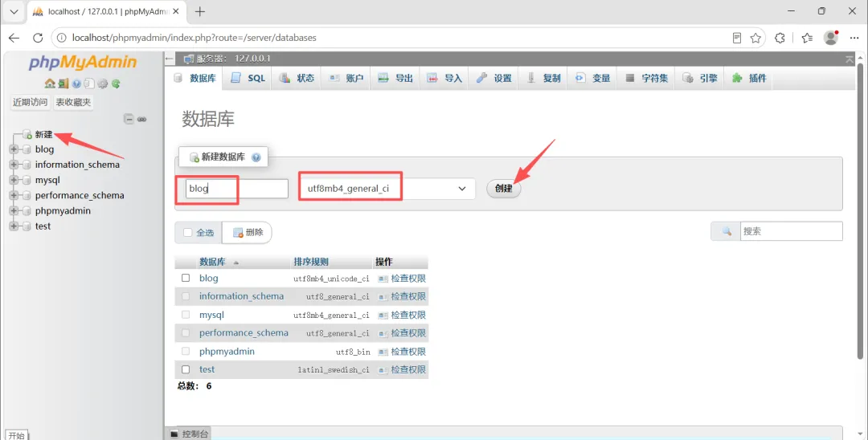Screen dimensions: 868x440
Task: Open the 插件 tab
Action: coord(750,79)
